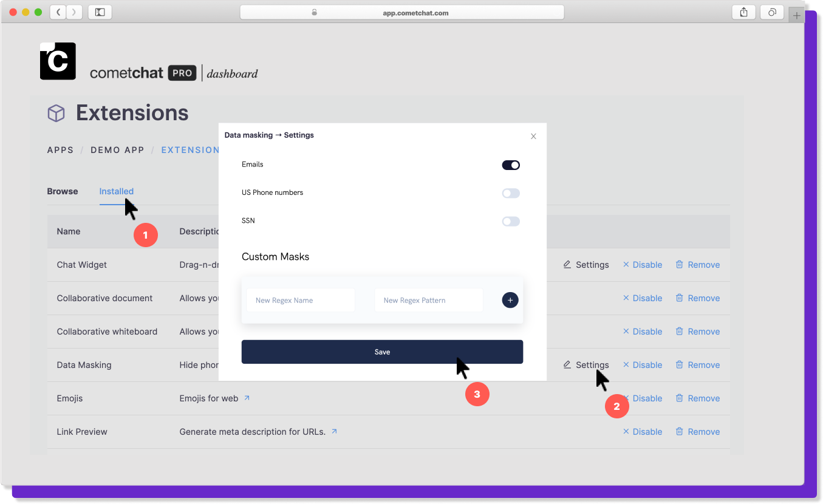
Task: Click the plus icon to add custom mask
Action: [x=510, y=300]
